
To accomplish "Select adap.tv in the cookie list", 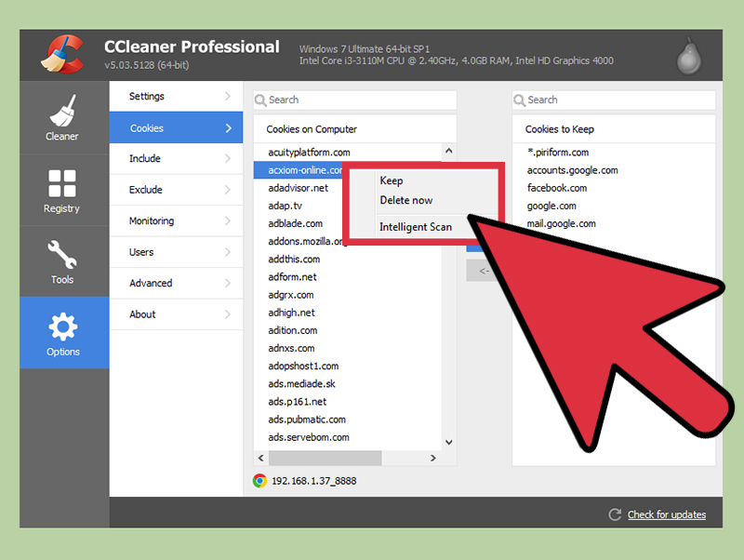I will [x=285, y=206].
